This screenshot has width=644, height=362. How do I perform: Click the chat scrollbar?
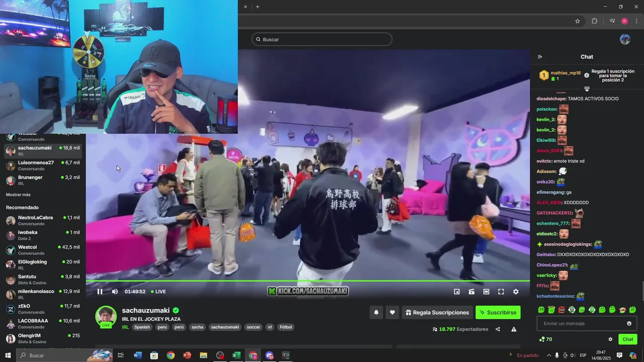pyautogui.click(x=642, y=291)
